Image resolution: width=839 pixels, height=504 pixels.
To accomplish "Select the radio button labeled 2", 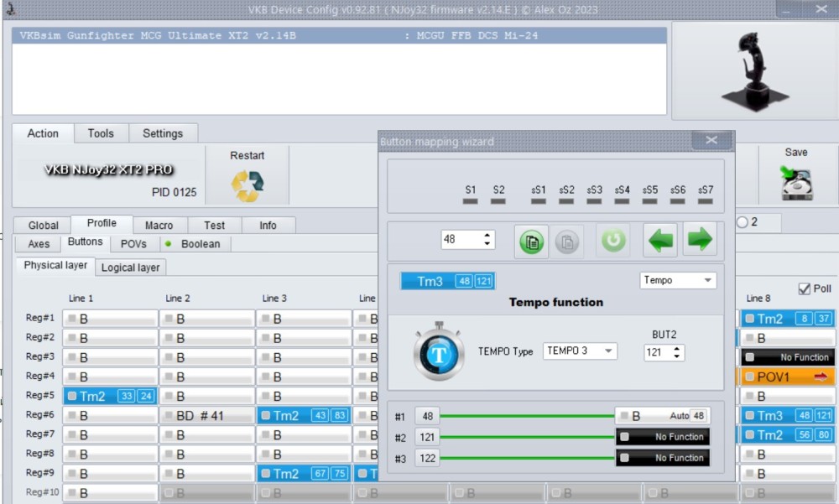I will [743, 222].
